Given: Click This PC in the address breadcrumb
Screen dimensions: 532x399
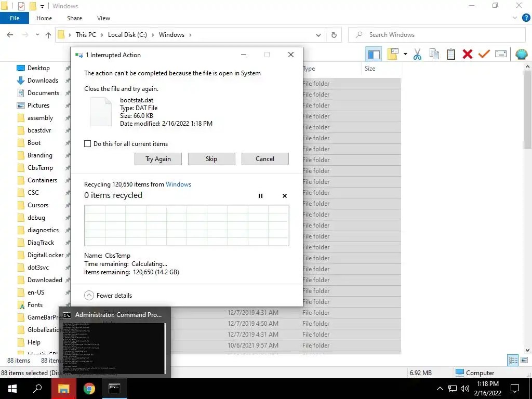Looking at the screenshot, I should [86, 35].
